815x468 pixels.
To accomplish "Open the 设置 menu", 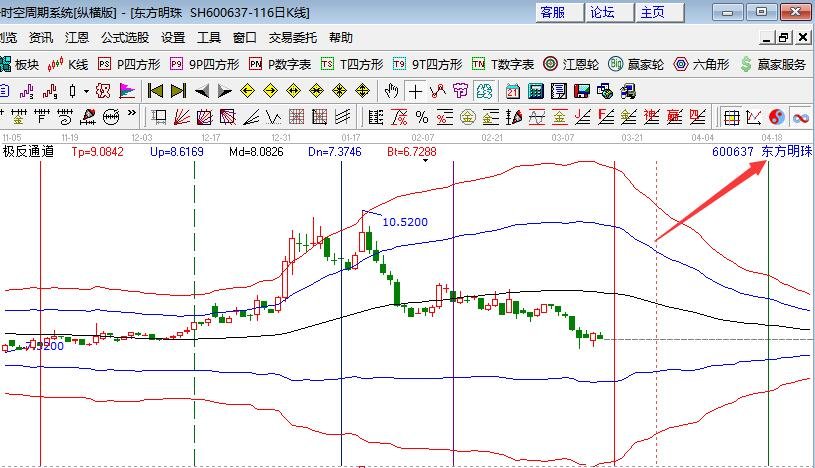I will click(173, 38).
